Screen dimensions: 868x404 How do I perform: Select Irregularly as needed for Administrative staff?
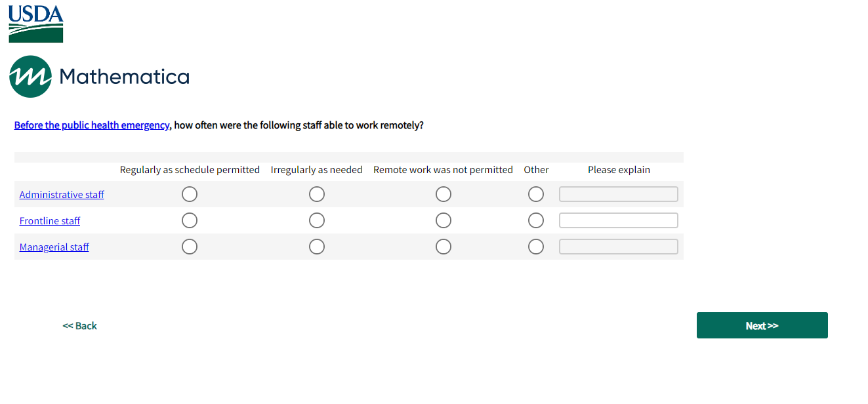coord(317,194)
